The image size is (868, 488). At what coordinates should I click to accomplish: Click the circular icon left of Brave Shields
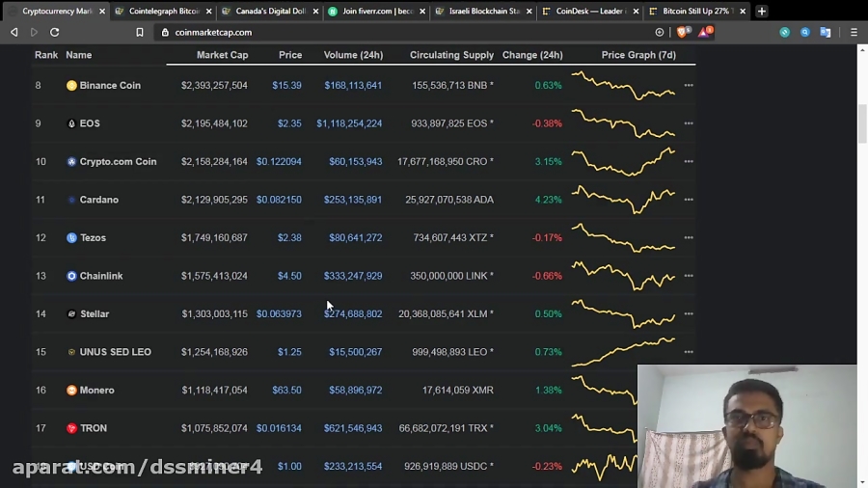[660, 33]
